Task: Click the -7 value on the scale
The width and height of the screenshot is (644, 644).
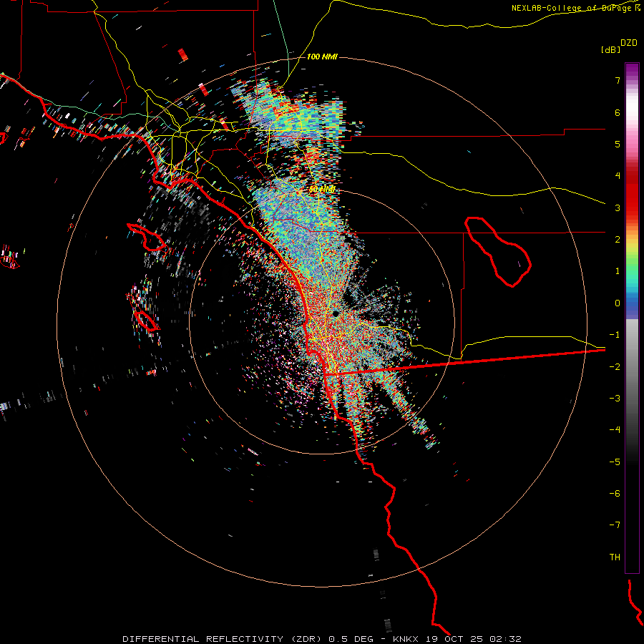Action: pyautogui.click(x=615, y=525)
